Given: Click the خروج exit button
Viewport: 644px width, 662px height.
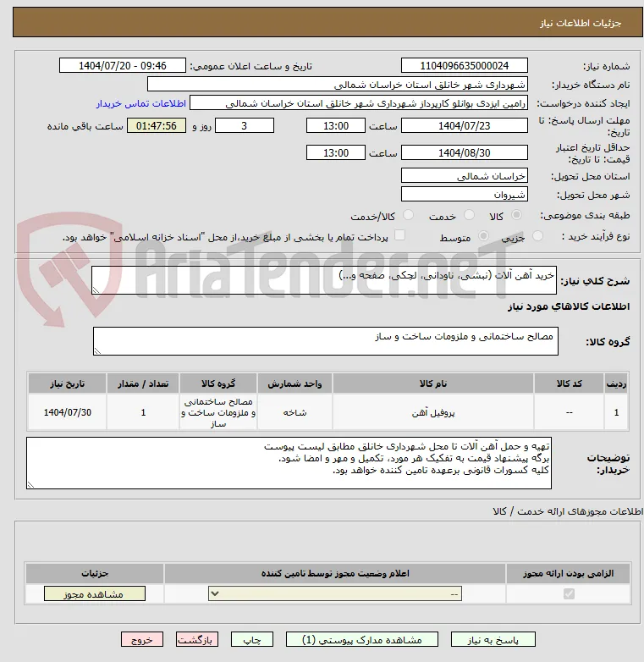Looking at the screenshot, I should [142, 640].
